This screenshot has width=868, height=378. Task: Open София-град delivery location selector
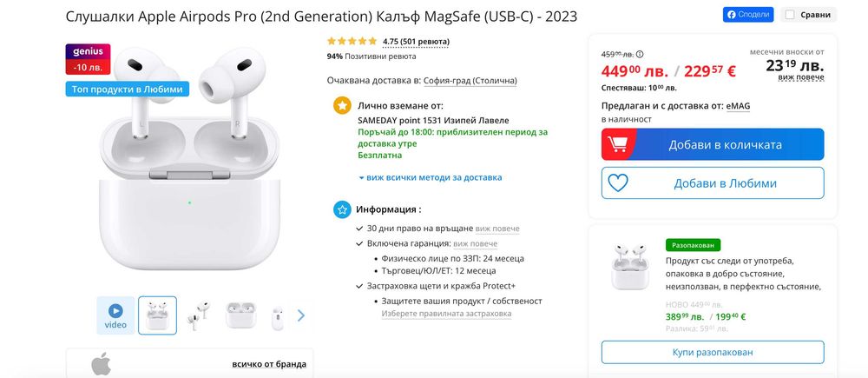coord(470,81)
